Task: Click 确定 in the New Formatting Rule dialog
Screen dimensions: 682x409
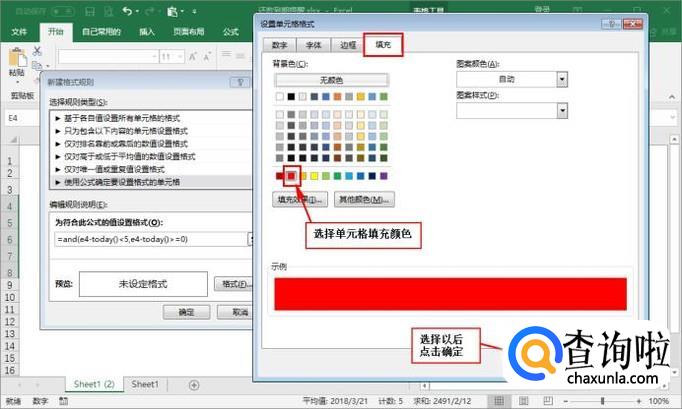Action: pyautogui.click(x=186, y=312)
